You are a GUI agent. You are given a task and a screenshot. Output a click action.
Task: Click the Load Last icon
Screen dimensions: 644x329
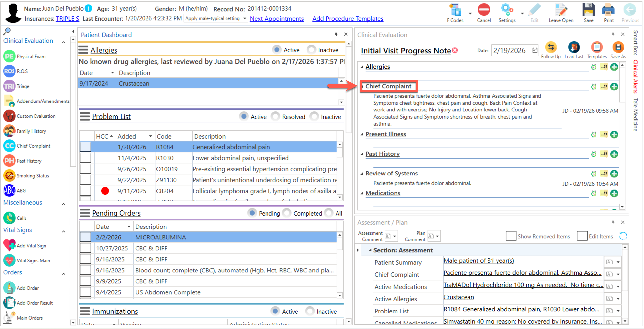coord(574,48)
